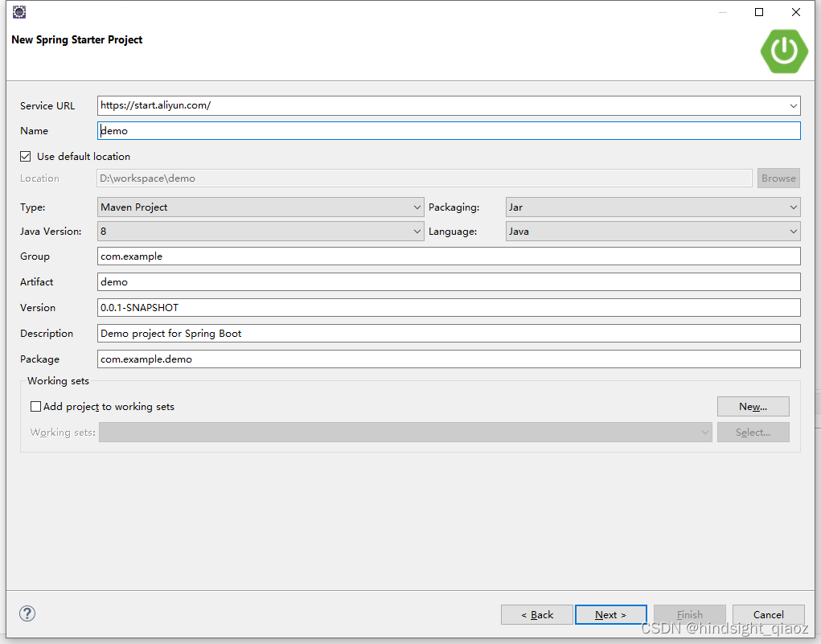The height and width of the screenshot is (644, 821).
Task: Maximize the dialog window
Action: (759, 11)
